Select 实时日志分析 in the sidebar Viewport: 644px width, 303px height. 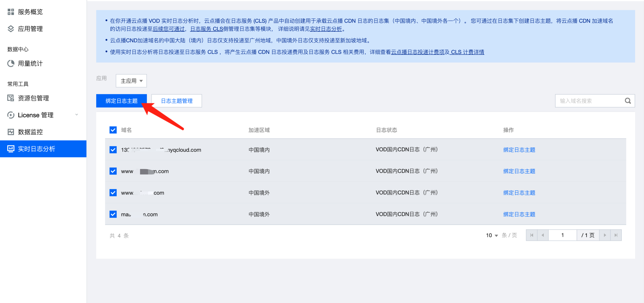[x=36, y=149]
